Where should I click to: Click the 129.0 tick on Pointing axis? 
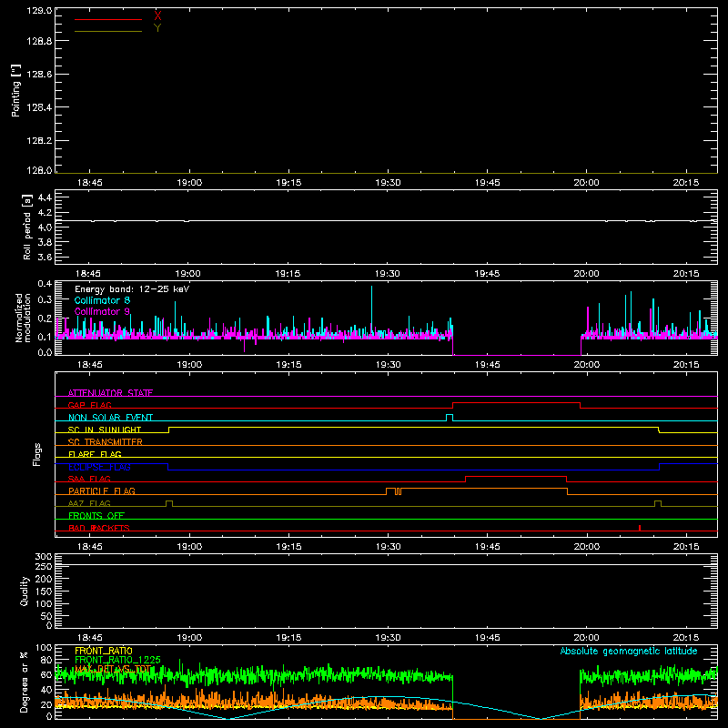39,10
